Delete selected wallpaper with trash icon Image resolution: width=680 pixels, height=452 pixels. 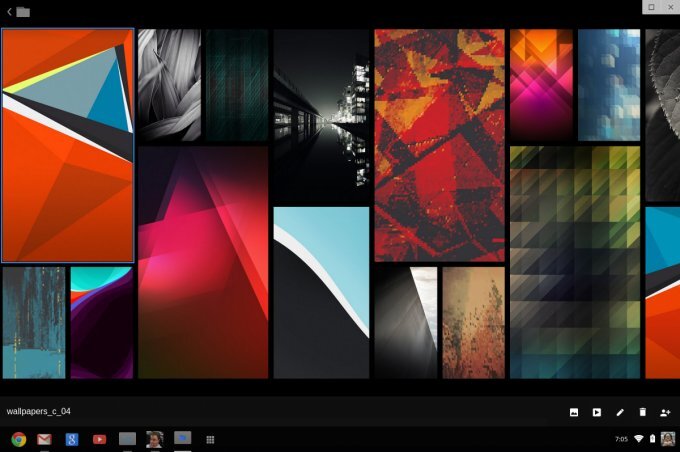click(642, 412)
